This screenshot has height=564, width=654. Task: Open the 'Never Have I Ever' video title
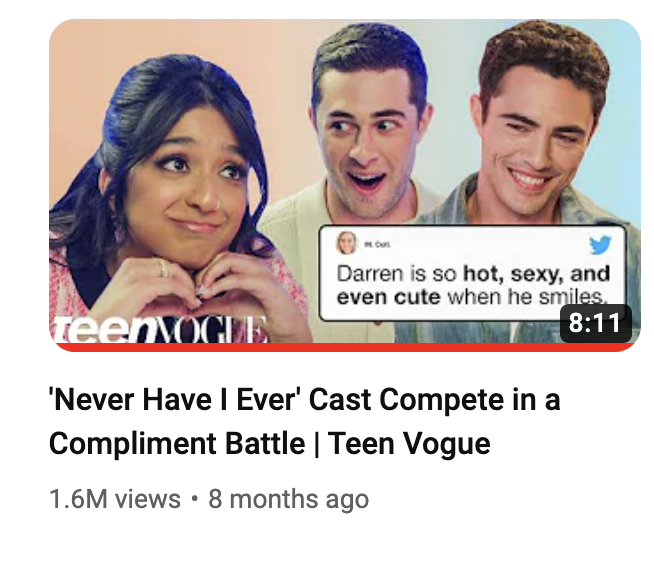pos(304,421)
